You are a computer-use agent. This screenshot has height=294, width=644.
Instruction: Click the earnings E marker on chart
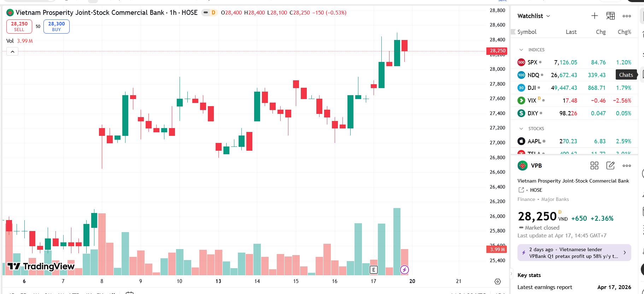click(373, 270)
